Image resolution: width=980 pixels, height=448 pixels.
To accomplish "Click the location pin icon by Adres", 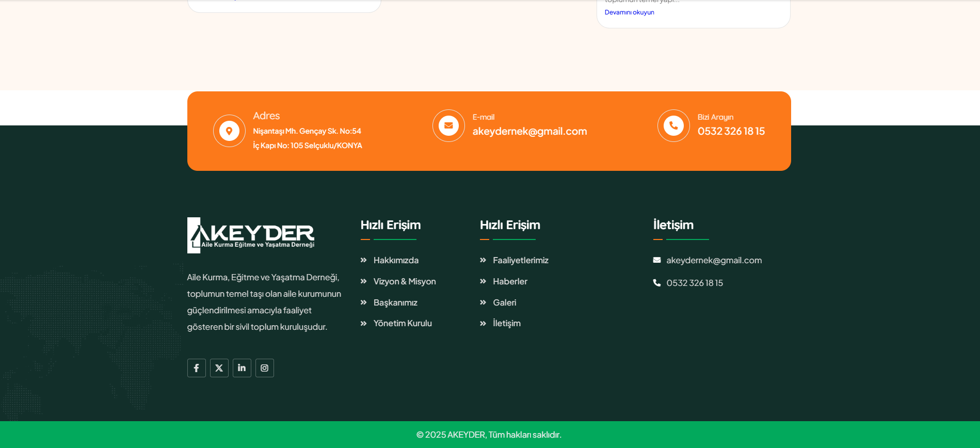I will click(229, 131).
